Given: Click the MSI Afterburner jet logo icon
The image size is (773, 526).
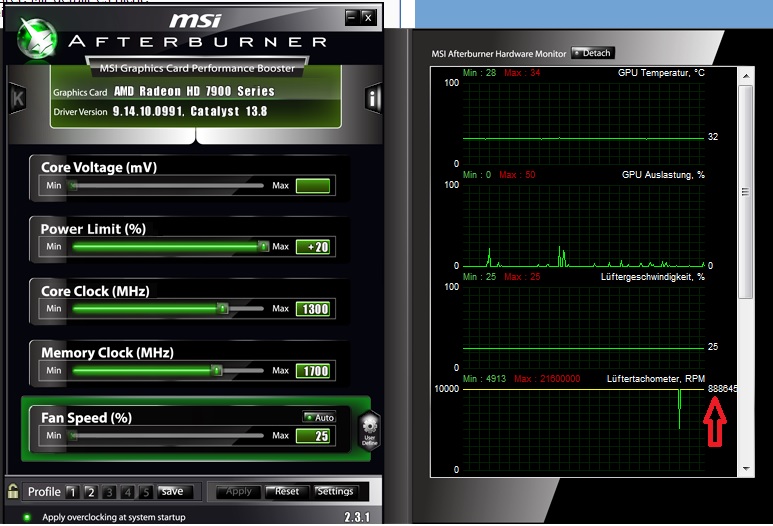Looking at the screenshot, I should (x=36, y=38).
